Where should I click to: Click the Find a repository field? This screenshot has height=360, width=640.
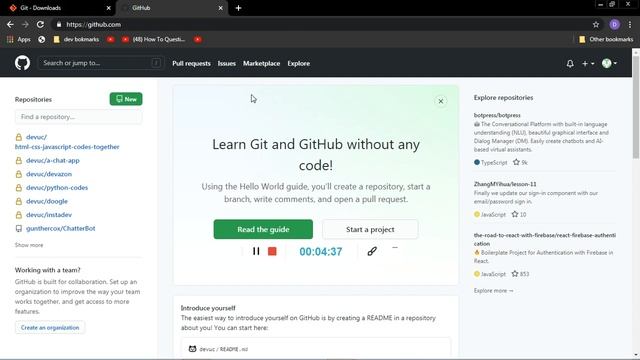79,117
